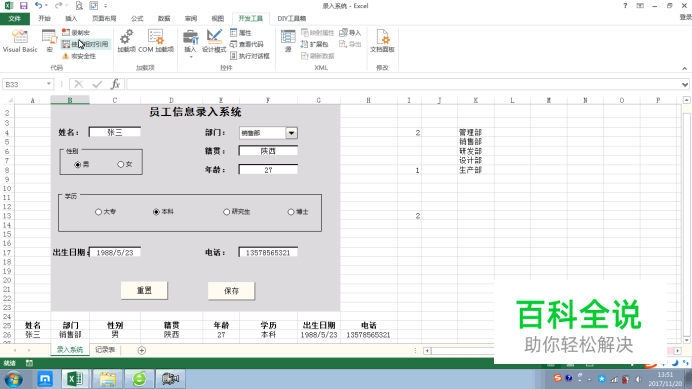This screenshot has width=692, height=389.
Task: Open the DIY工具箱 tab
Action: pyautogui.click(x=292, y=19)
